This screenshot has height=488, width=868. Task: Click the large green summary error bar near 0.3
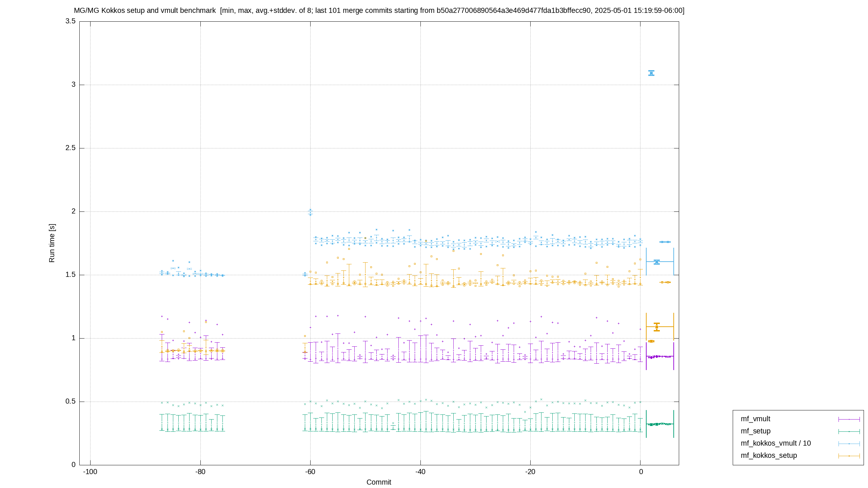pyautogui.click(x=660, y=424)
